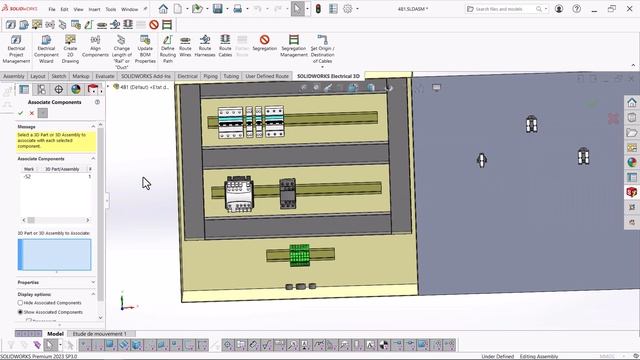Expand the Properties section
Image resolution: width=640 pixels, height=360 pixels.
click(93, 282)
